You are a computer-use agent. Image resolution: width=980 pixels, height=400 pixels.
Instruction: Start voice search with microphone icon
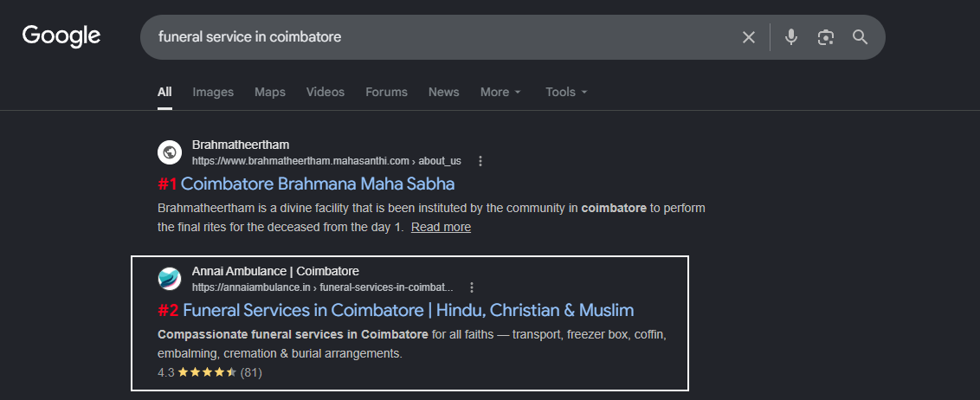[791, 37]
